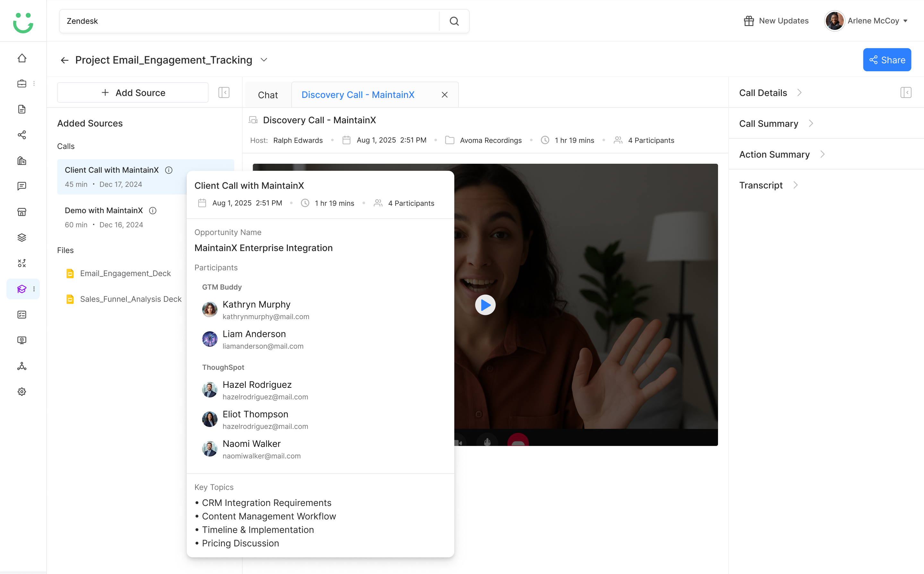Open Arlene McCoy account dropdown
This screenshot has height=574, width=924.
click(867, 21)
